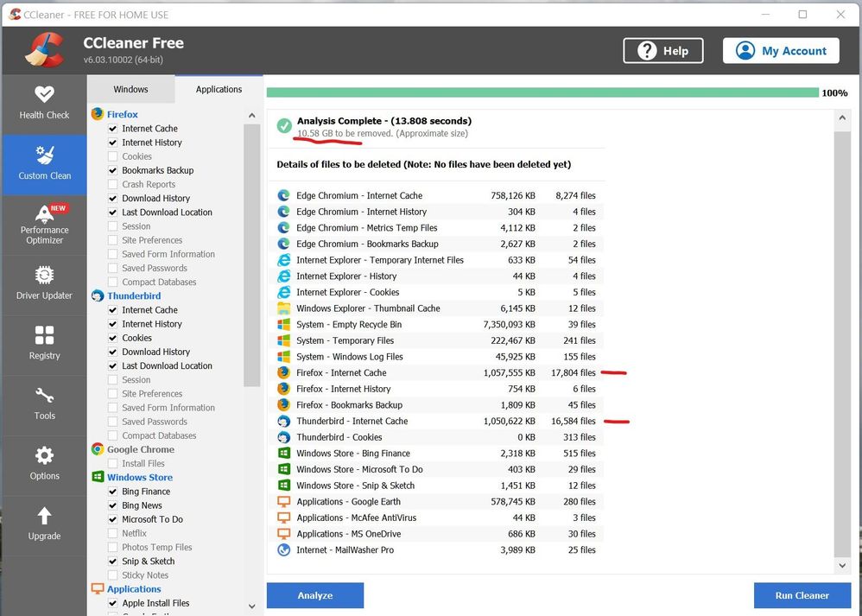
Task: Click the Analyze button
Action: 315,595
